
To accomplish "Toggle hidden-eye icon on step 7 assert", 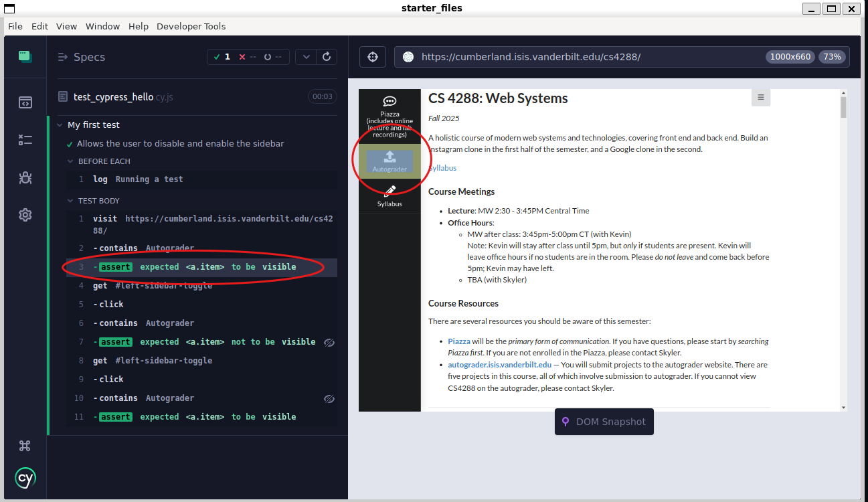I will click(x=329, y=342).
